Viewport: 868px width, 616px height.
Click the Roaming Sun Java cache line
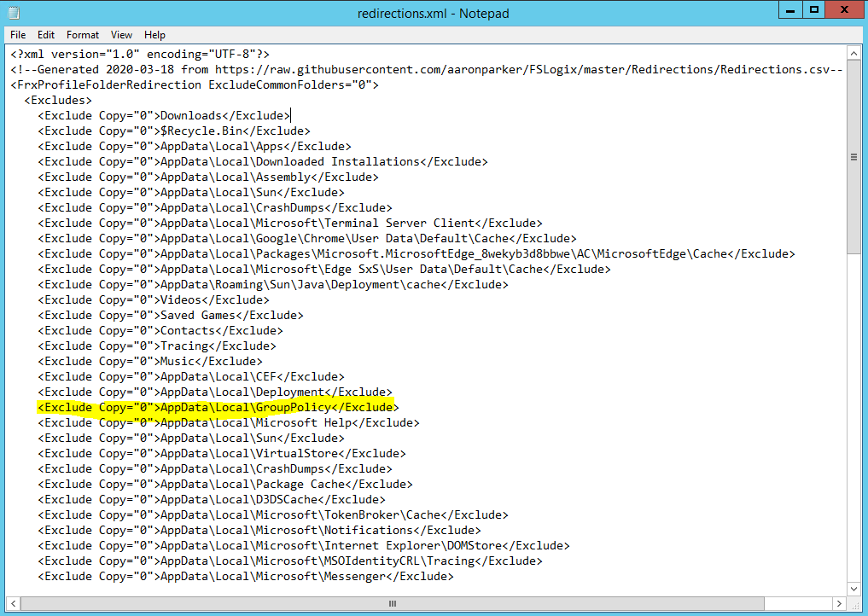[x=273, y=284]
